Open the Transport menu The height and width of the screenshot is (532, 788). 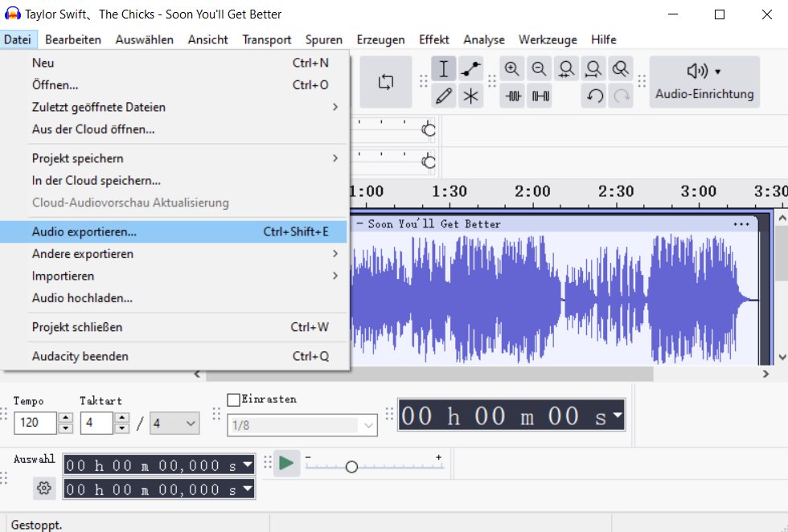pos(266,39)
